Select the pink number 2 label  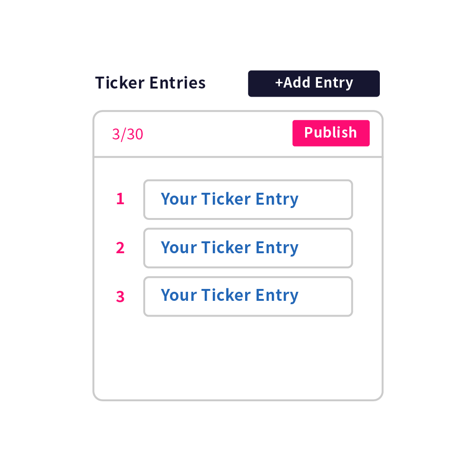120,248
